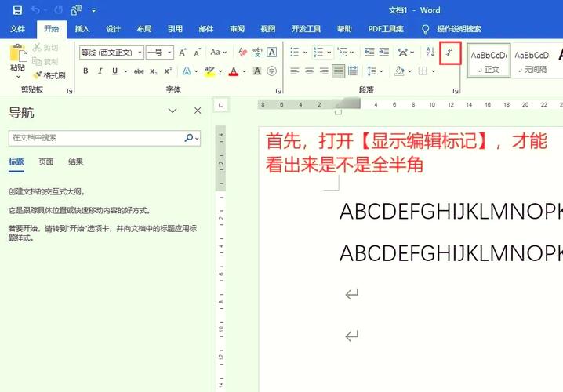
Task: Apply text effects icon
Action: tap(187, 71)
